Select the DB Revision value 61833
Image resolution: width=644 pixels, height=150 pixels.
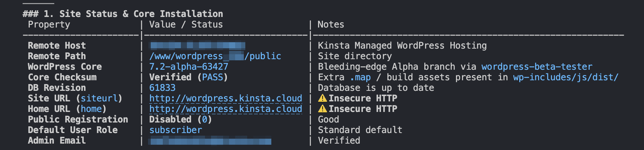click(x=162, y=88)
